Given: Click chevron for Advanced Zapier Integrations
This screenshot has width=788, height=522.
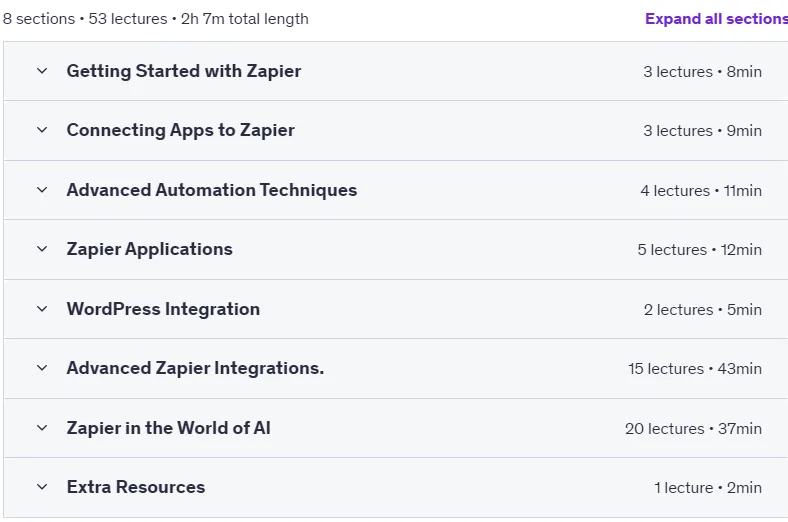Looking at the screenshot, I should 42,368.
